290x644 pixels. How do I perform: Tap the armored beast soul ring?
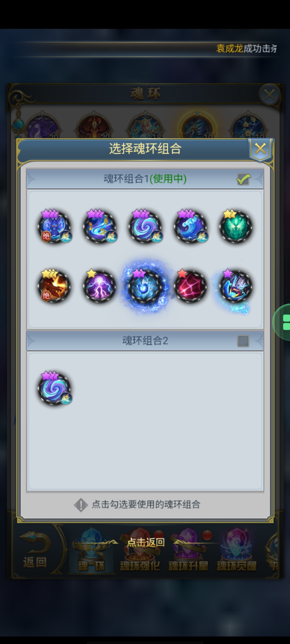[236, 287]
